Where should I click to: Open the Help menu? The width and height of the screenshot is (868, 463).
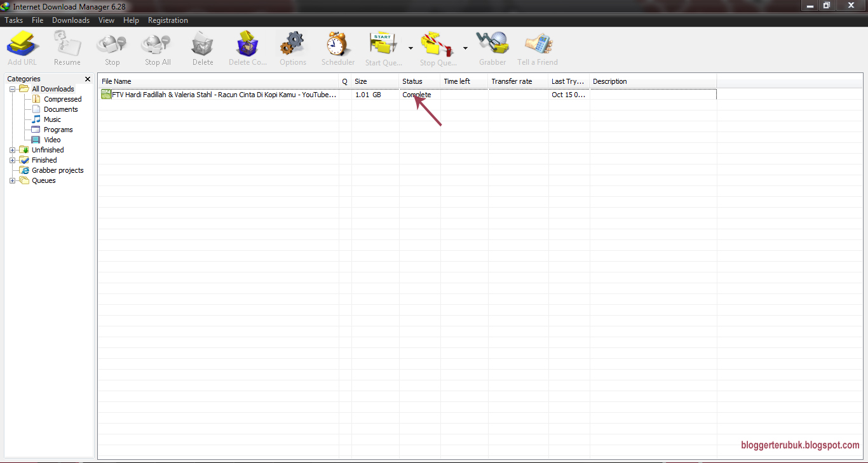(x=131, y=20)
